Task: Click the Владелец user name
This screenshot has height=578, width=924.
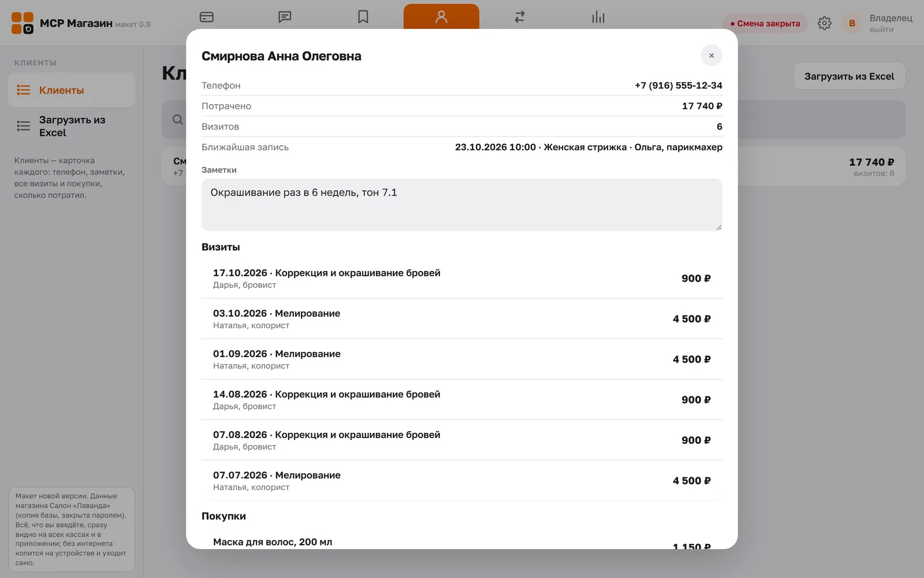Action: pyautogui.click(x=891, y=18)
